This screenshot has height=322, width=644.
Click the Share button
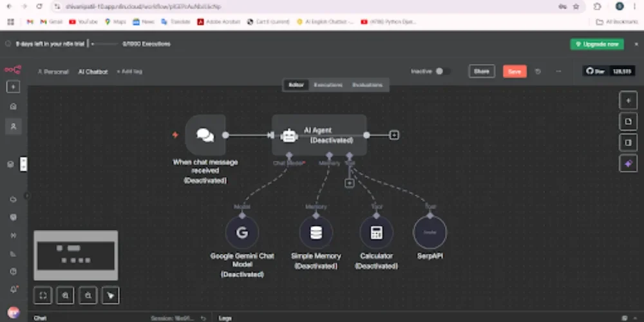pyautogui.click(x=482, y=71)
